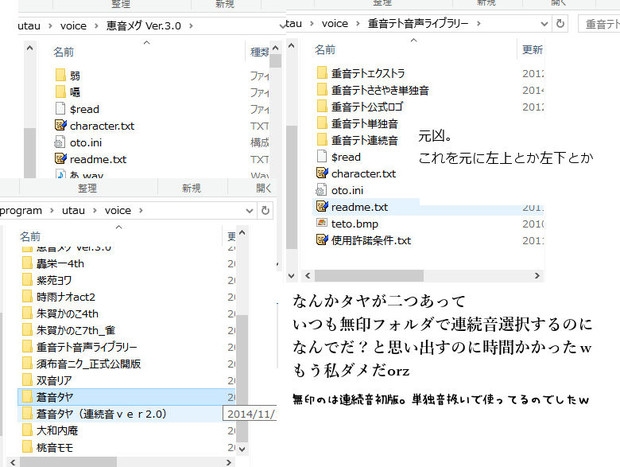
Task: Click the character.txt icon in the Teto window
Action: [322, 173]
